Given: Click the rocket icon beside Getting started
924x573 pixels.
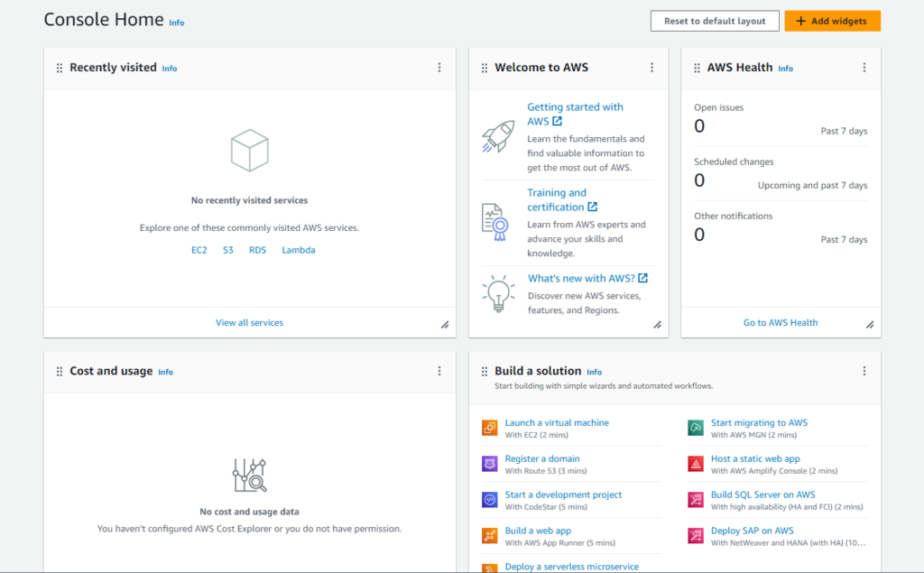Looking at the screenshot, I should (x=498, y=136).
